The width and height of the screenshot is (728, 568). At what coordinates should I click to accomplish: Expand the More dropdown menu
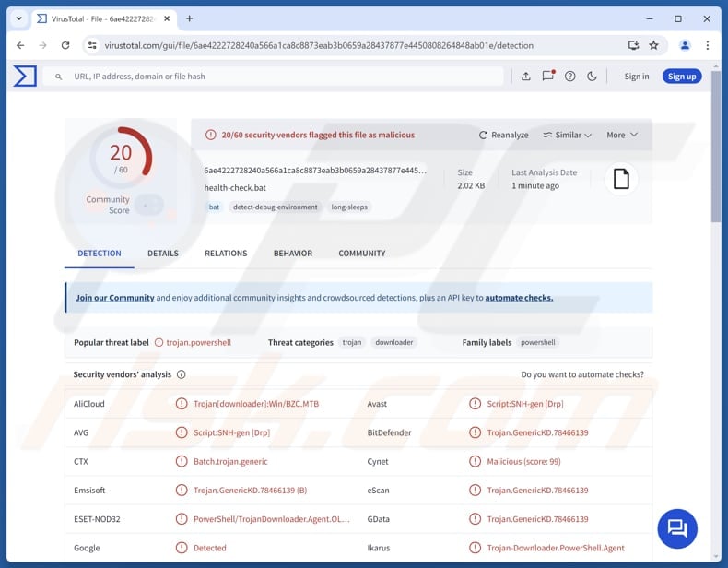click(x=622, y=135)
